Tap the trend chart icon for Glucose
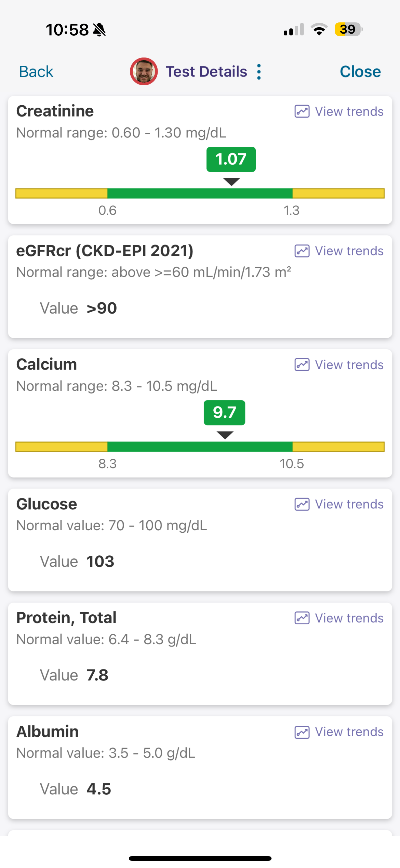The width and height of the screenshot is (400, 868). [x=302, y=504]
